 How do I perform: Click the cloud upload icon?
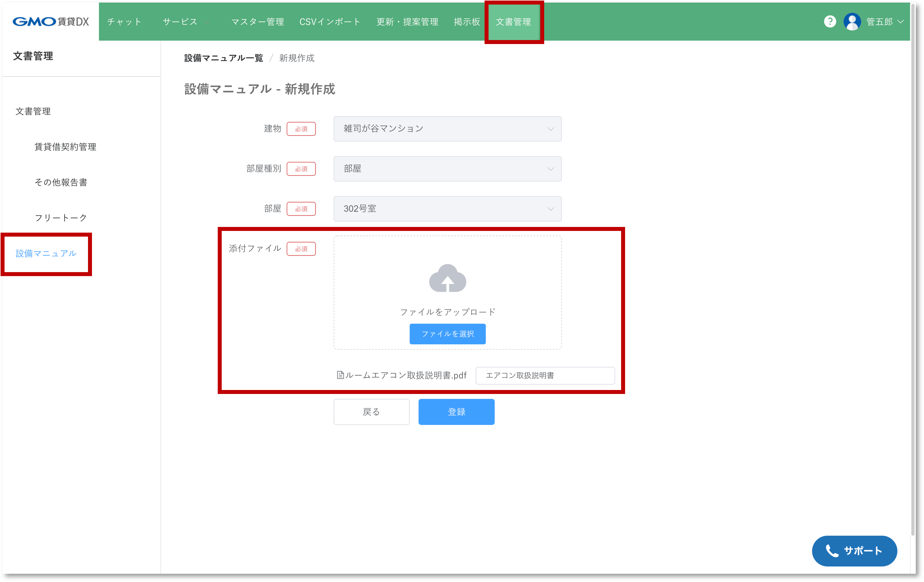point(447,278)
